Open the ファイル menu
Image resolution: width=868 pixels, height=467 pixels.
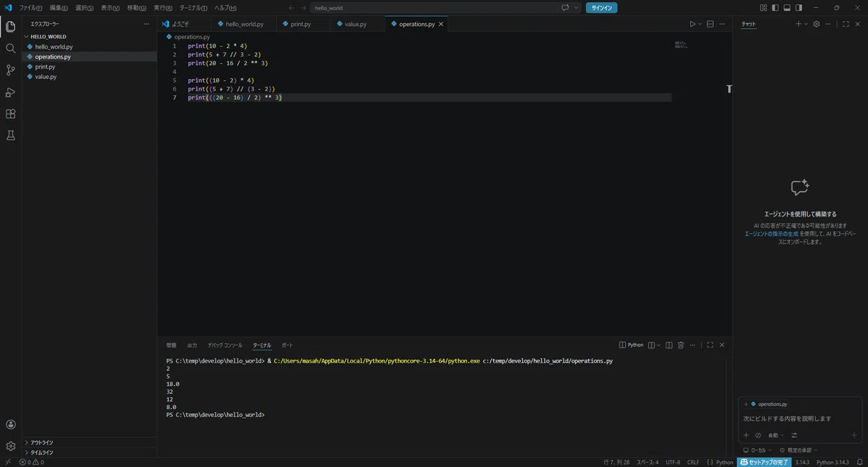point(30,8)
